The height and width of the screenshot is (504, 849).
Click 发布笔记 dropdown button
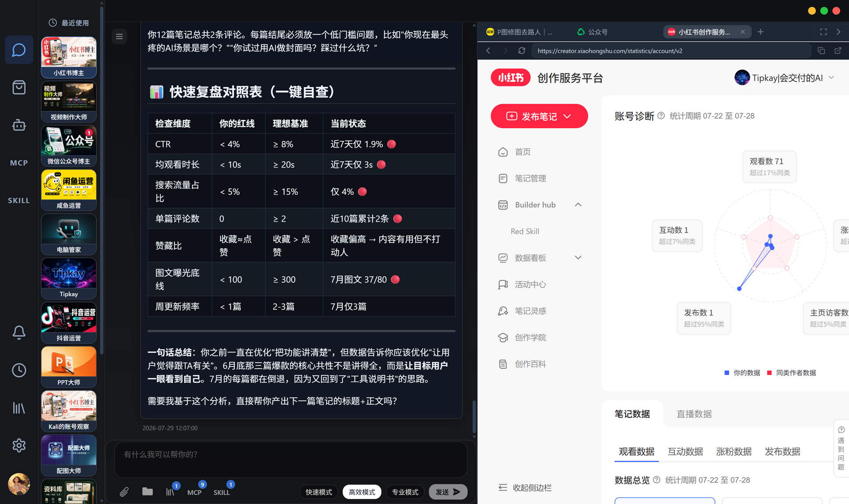click(x=539, y=116)
